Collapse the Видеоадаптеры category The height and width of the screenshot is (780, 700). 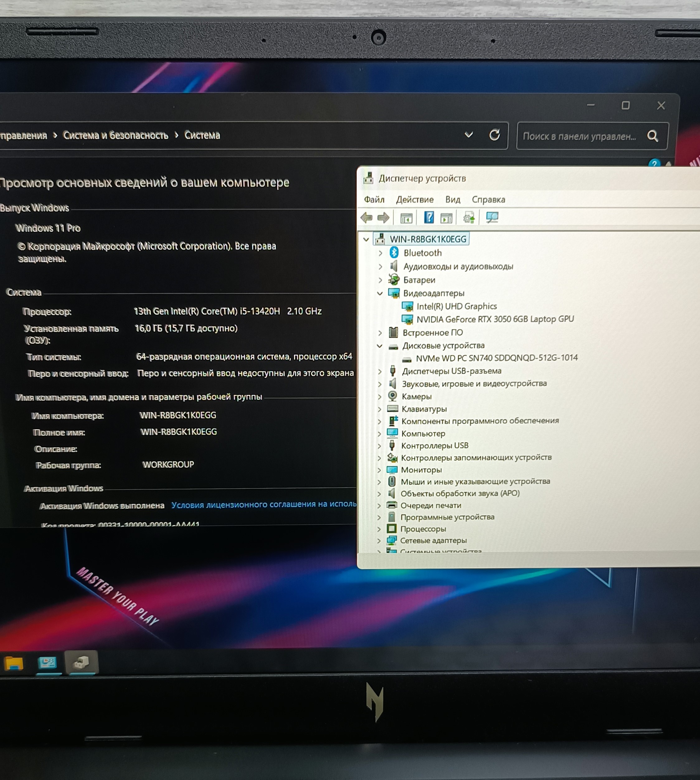[380, 293]
